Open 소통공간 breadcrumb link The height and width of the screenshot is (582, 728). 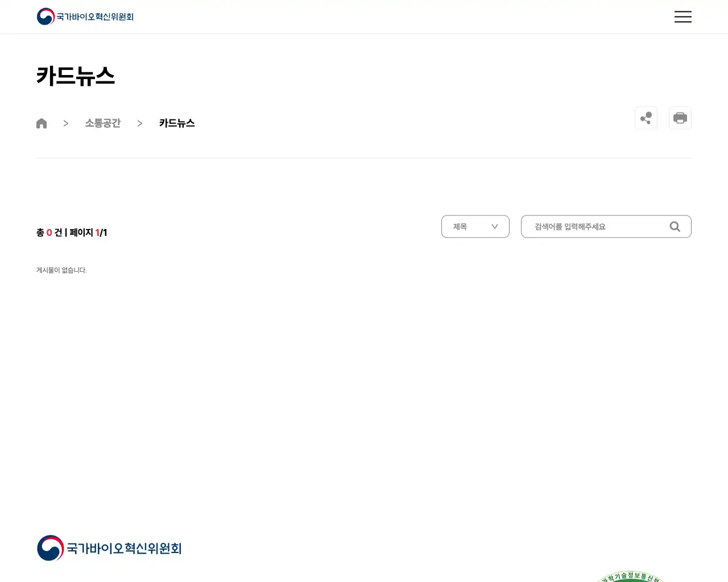(103, 123)
